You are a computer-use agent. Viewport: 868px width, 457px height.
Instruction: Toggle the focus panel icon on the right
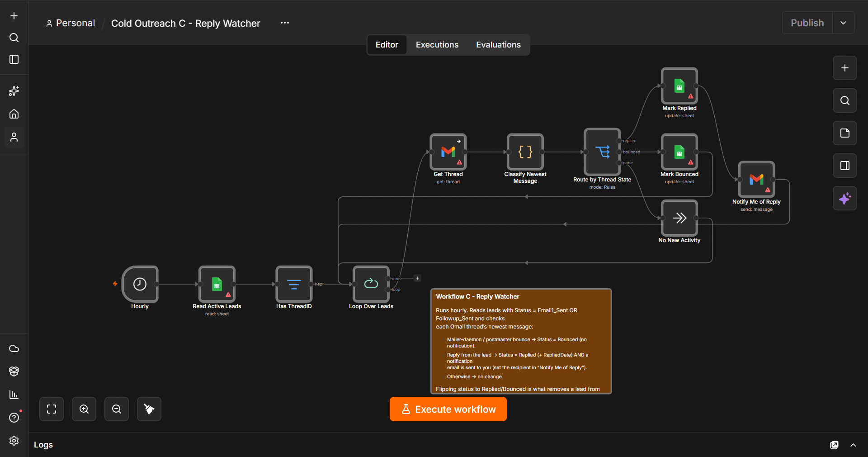[x=845, y=166]
